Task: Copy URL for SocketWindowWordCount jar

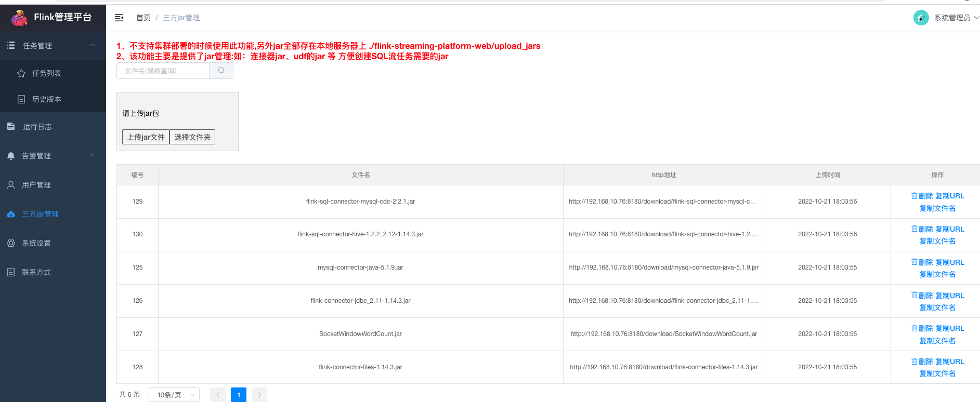Action: coord(950,328)
